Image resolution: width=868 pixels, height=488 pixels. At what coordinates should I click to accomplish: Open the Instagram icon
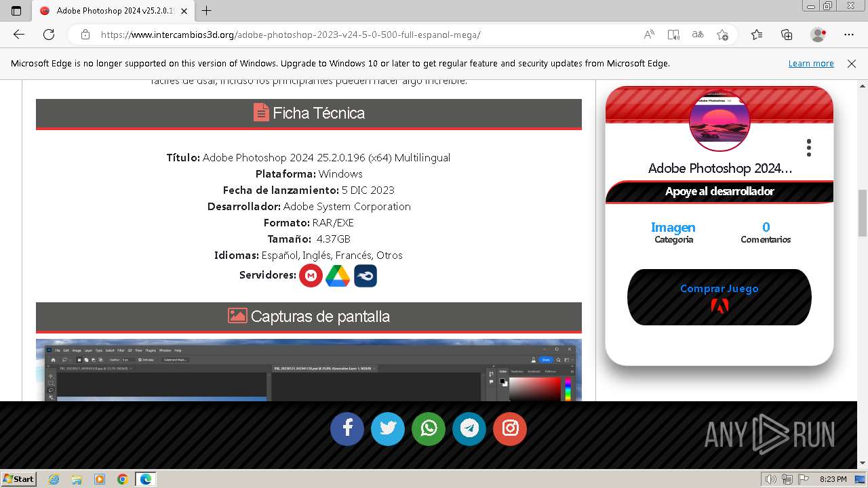(x=510, y=428)
